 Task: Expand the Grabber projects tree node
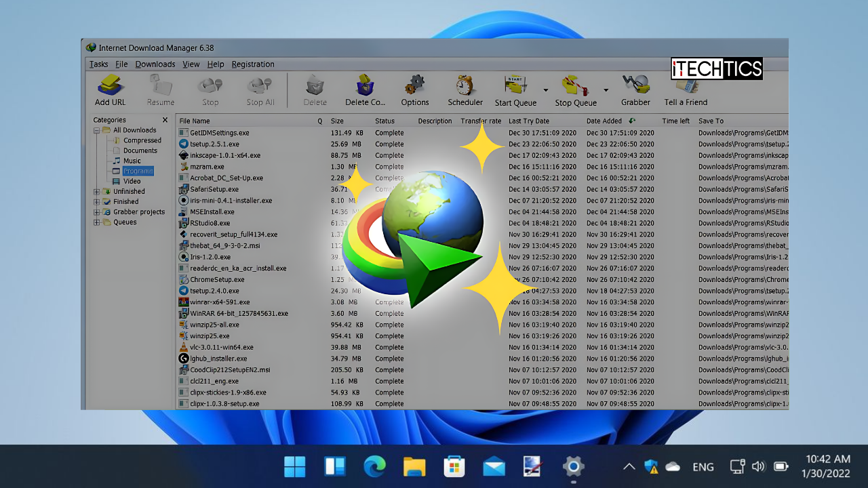point(96,212)
